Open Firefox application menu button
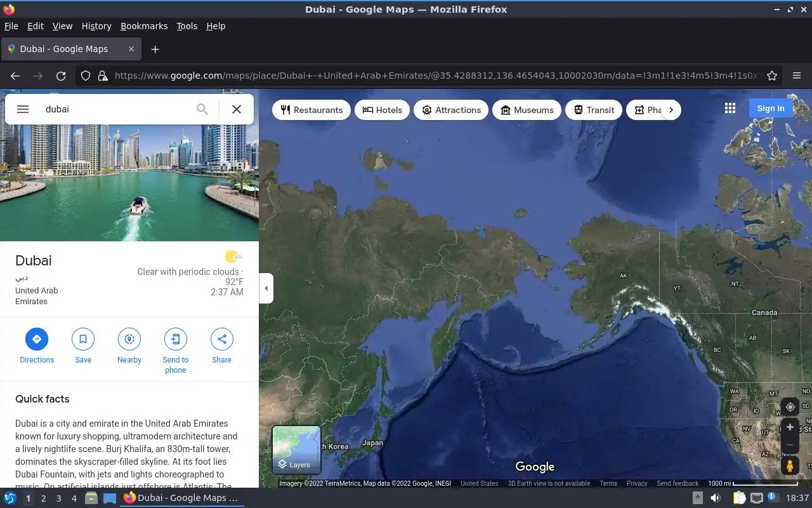812x508 pixels. (x=797, y=76)
